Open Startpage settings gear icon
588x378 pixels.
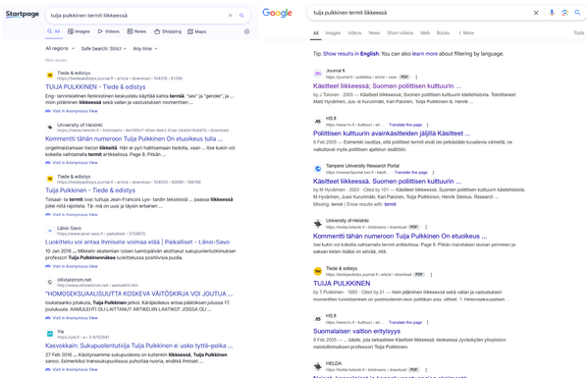246,31
